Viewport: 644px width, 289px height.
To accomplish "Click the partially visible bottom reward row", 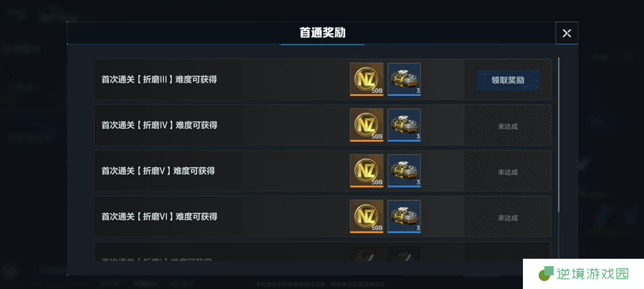I will 323,252.
